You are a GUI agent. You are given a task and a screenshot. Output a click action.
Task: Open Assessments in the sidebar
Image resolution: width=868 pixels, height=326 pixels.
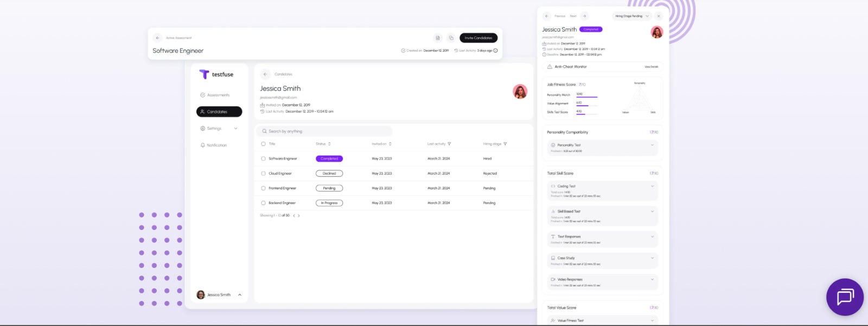[218, 95]
